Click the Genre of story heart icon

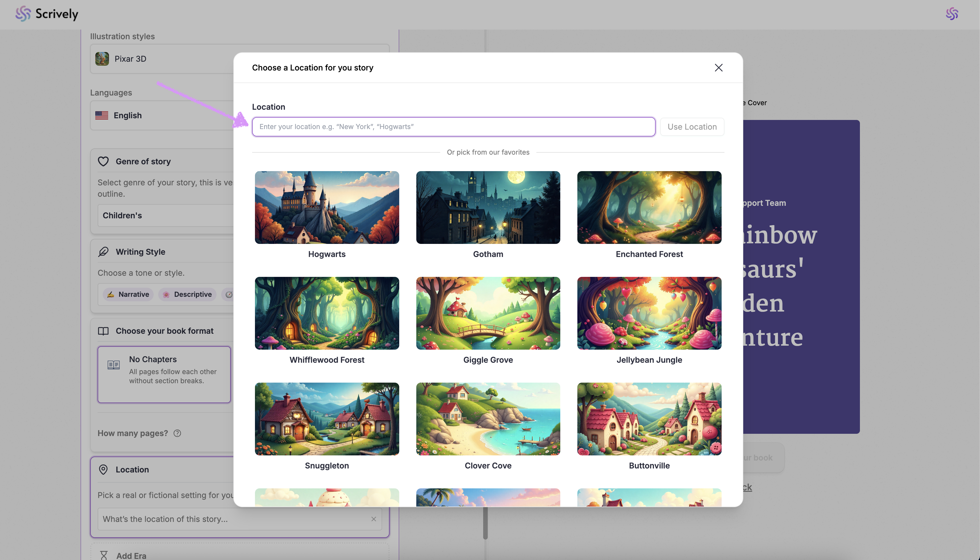pos(103,161)
